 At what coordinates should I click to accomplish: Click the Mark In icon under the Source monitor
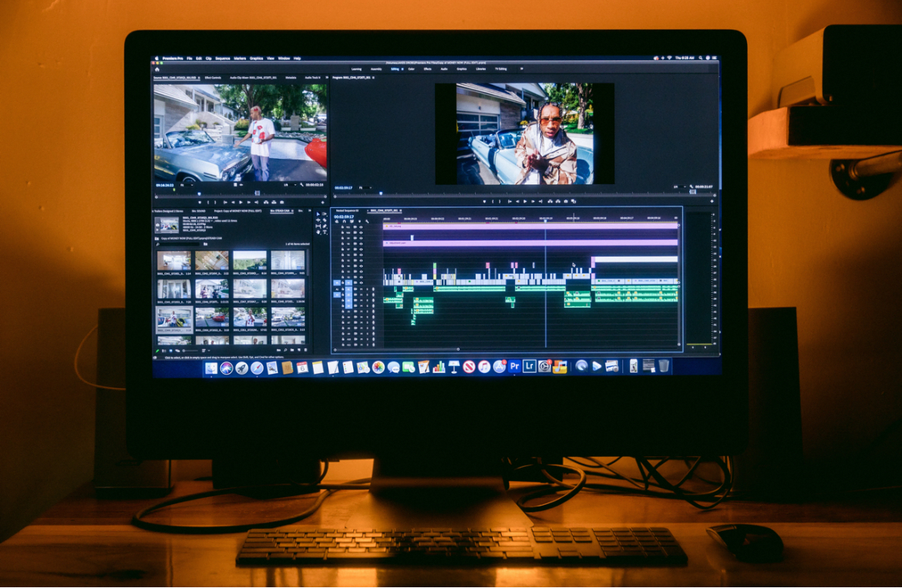pyautogui.click(x=209, y=202)
